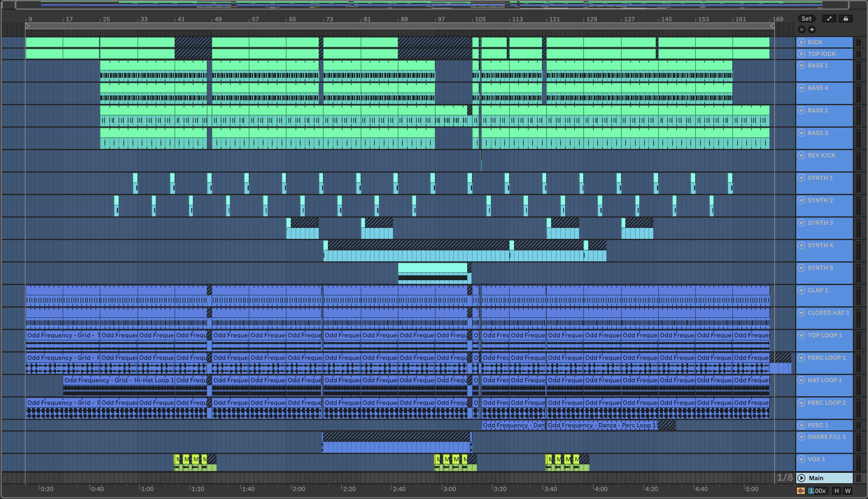Image resolution: width=868 pixels, height=499 pixels.
Task: Click bar 73 on the beat ruler
Action: pyautogui.click(x=329, y=19)
